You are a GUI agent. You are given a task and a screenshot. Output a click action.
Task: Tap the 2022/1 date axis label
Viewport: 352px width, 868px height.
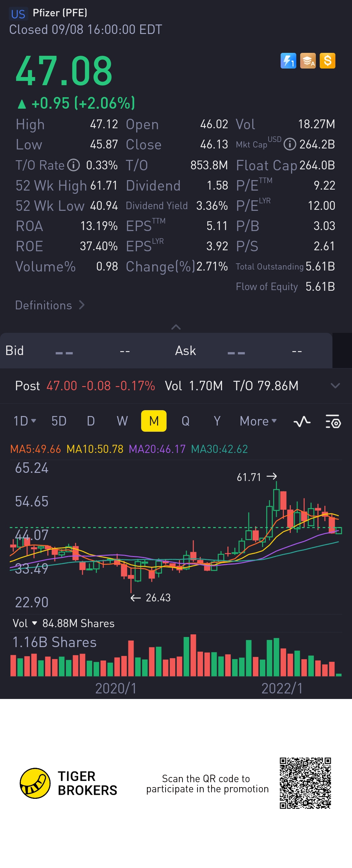tap(282, 689)
